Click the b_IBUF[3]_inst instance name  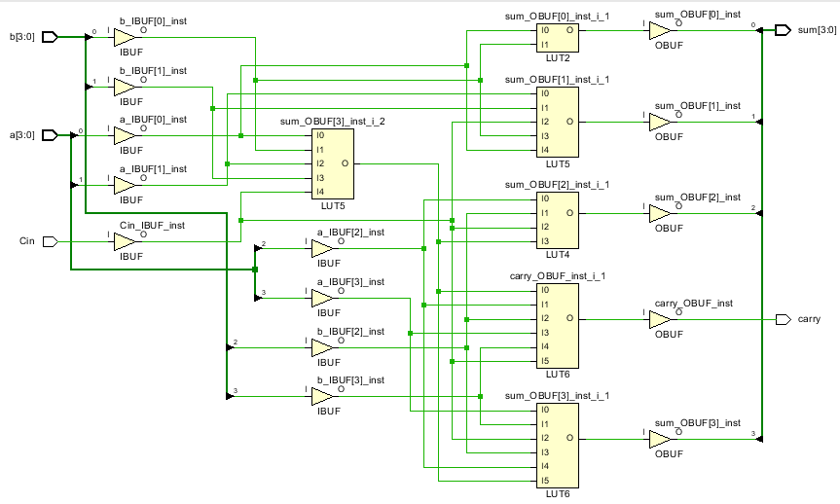tap(351, 380)
